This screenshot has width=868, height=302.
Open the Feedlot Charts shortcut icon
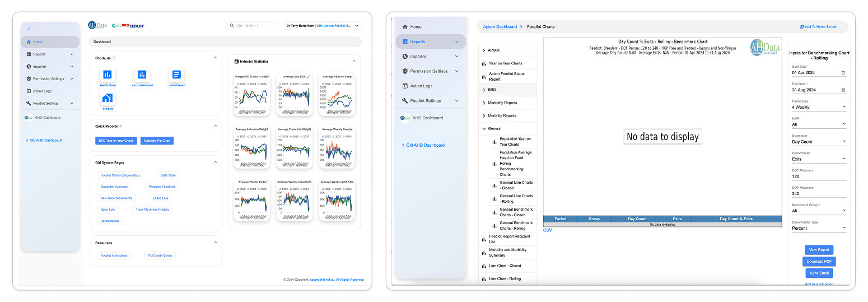[x=108, y=75]
